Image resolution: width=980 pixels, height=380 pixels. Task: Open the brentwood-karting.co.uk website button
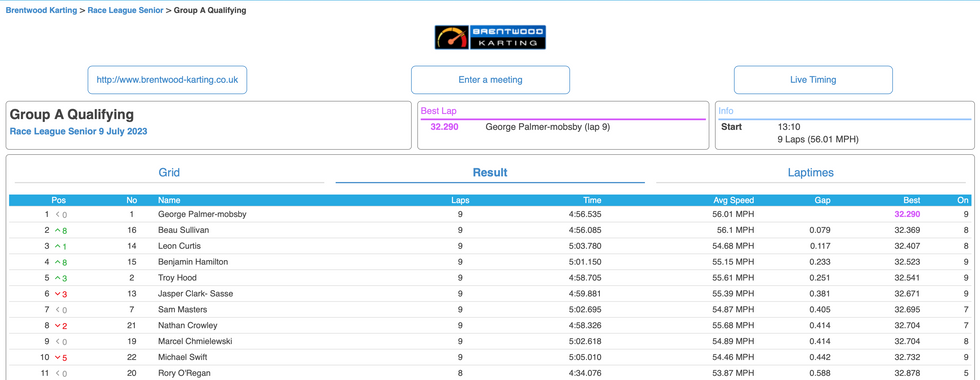point(167,80)
